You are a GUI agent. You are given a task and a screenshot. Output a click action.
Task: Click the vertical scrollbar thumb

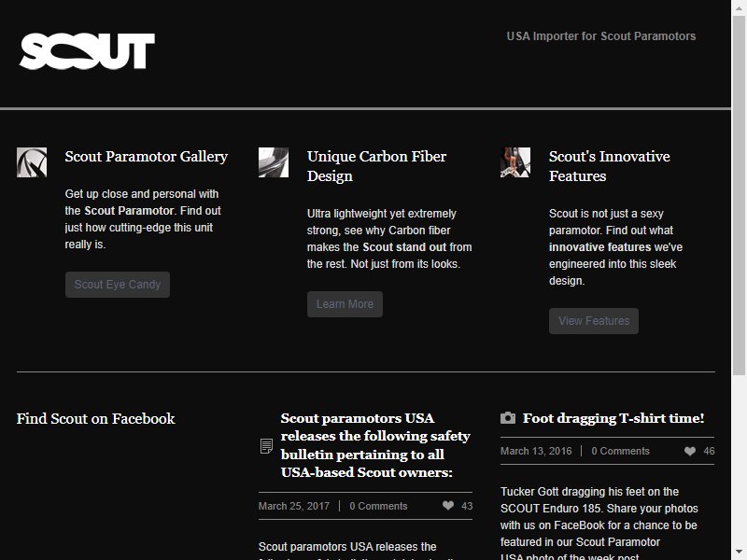(x=739, y=195)
